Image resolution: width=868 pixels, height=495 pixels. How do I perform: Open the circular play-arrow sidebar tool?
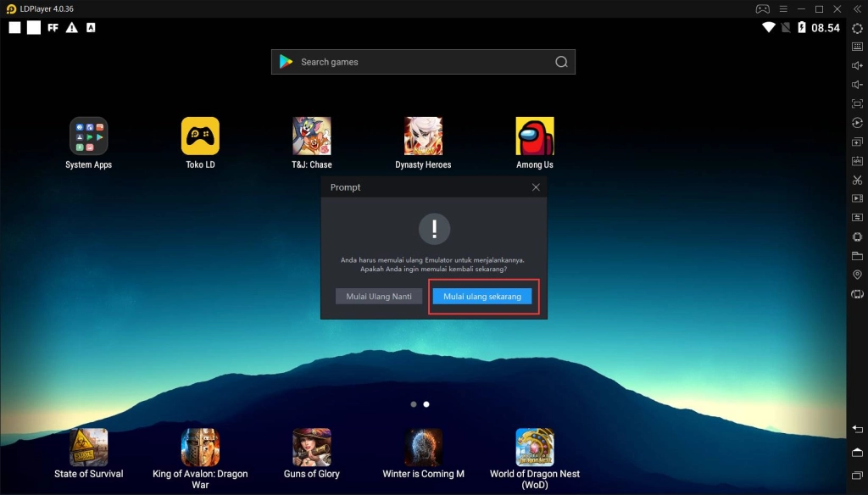point(857,122)
